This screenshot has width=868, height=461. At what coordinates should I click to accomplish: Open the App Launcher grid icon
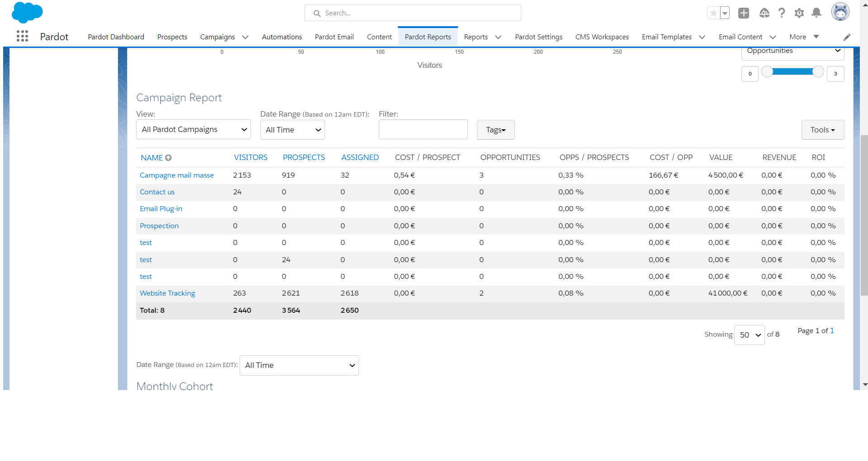(22, 36)
